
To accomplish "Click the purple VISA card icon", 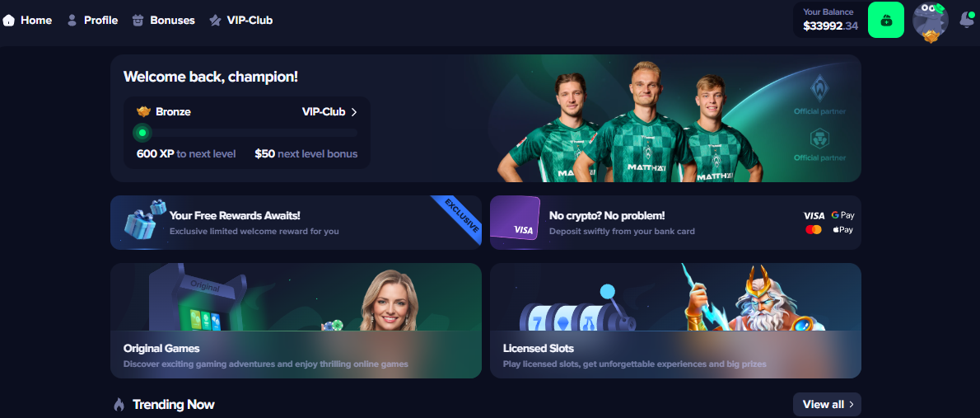I will pyautogui.click(x=516, y=218).
